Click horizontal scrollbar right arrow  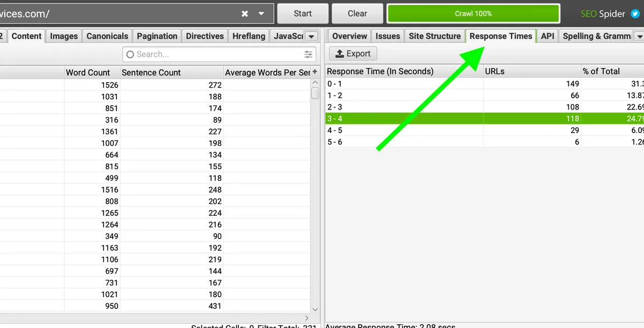(306, 318)
